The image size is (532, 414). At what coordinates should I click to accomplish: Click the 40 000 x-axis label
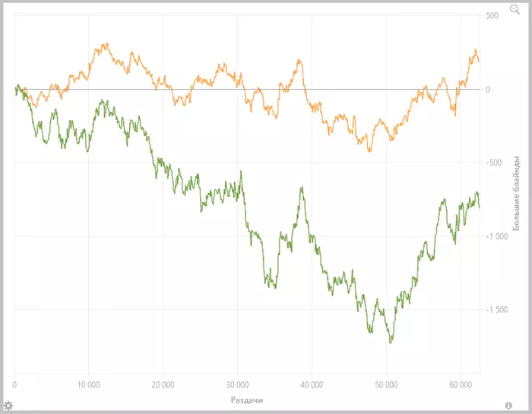[x=312, y=385]
